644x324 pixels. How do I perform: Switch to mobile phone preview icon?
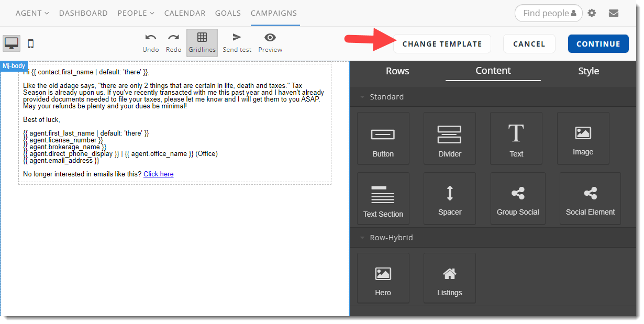(x=31, y=44)
